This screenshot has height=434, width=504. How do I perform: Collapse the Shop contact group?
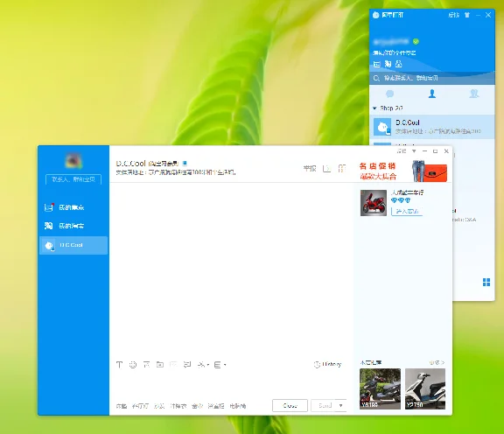pyautogui.click(x=374, y=108)
